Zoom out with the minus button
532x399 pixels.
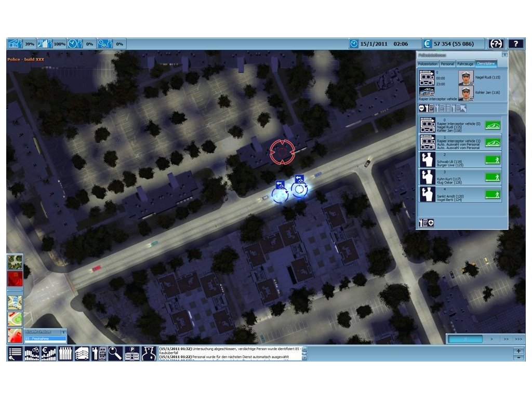pyautogui.click(x=518, y=357)
